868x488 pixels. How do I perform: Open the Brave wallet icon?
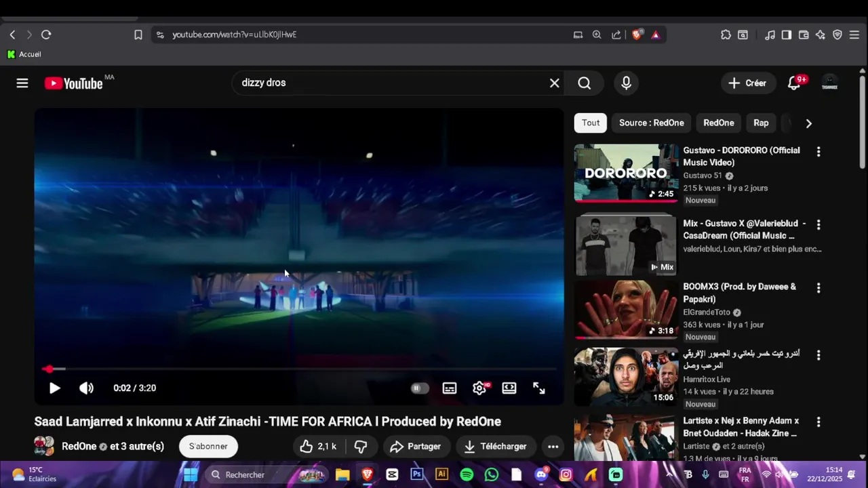804,35
